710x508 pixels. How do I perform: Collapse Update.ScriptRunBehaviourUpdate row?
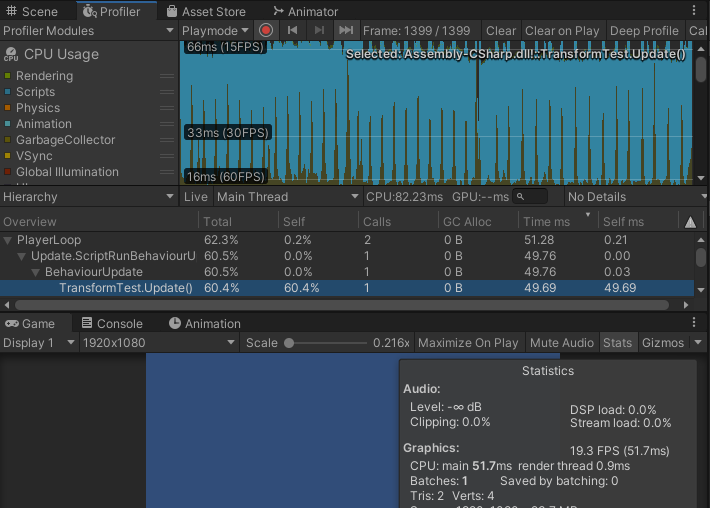pyautogui.click(x=21, y=256)
